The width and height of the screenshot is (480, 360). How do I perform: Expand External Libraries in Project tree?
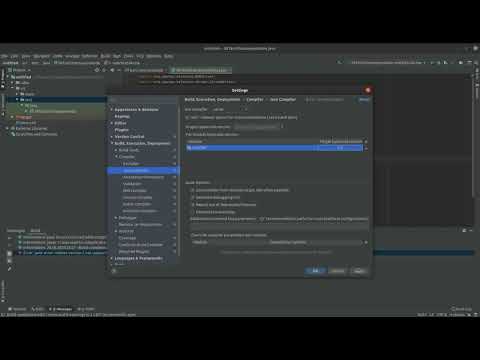(x=7, y=128)
